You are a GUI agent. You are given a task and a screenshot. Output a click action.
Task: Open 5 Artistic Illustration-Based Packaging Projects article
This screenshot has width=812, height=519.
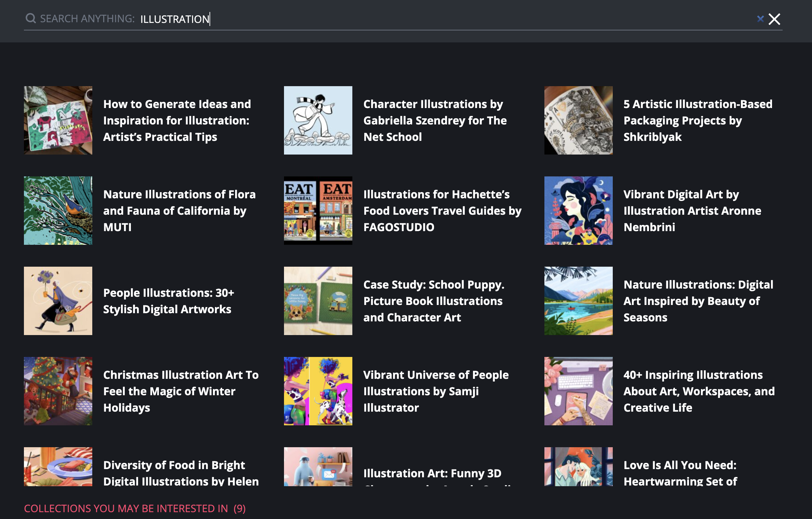698,120
